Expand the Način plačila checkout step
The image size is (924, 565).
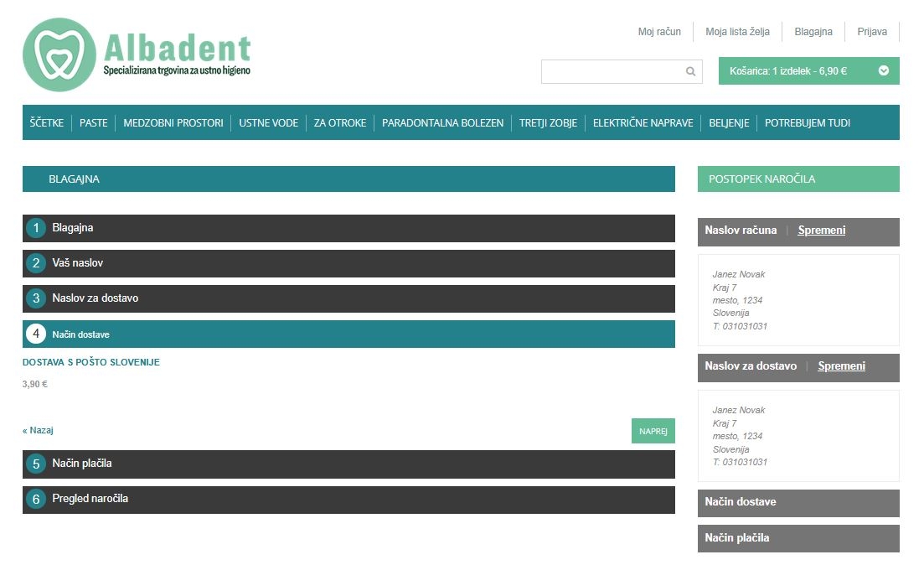pos(348,464)
